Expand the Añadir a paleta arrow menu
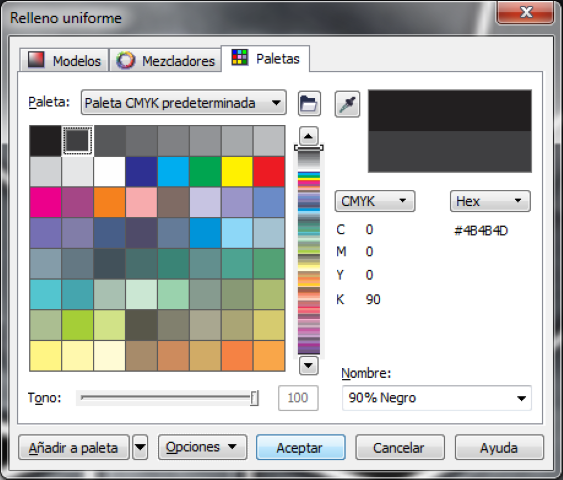 (x=140, y=447)
